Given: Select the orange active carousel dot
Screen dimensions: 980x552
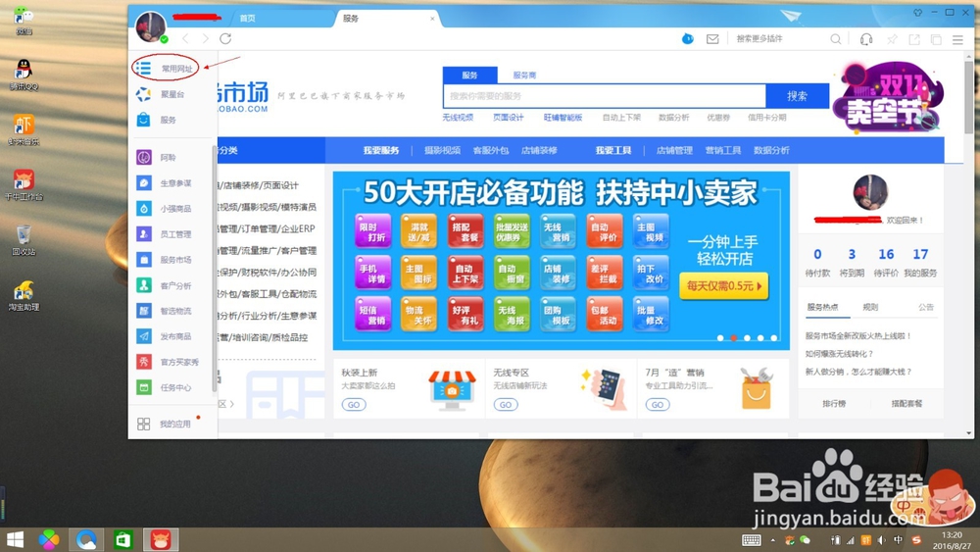Looking at the screenshot, I should [x=734, y=338].
